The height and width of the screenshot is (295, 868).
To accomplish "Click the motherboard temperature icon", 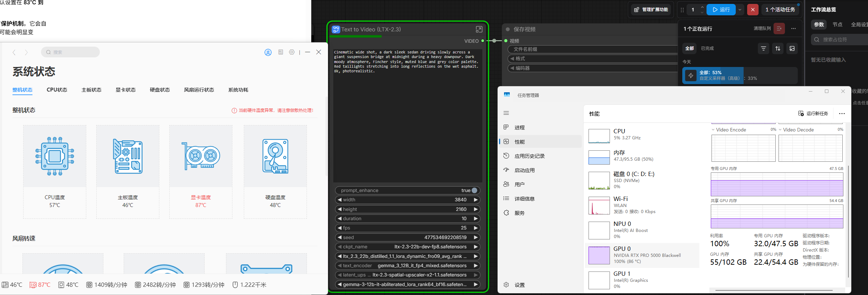I will click(128, 156).
